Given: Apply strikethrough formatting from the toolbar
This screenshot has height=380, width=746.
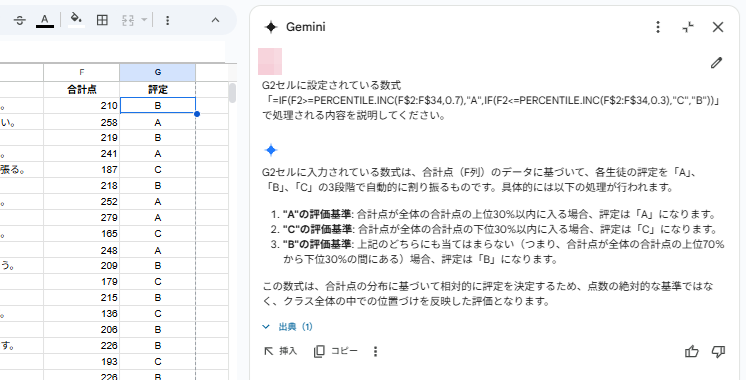Looking at the screenshot, I should [x=20, y=20].
